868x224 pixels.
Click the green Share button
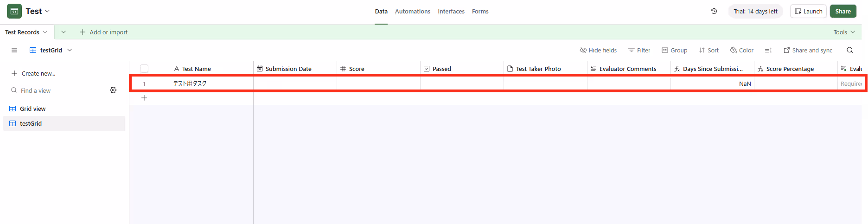tap(843, 11)
